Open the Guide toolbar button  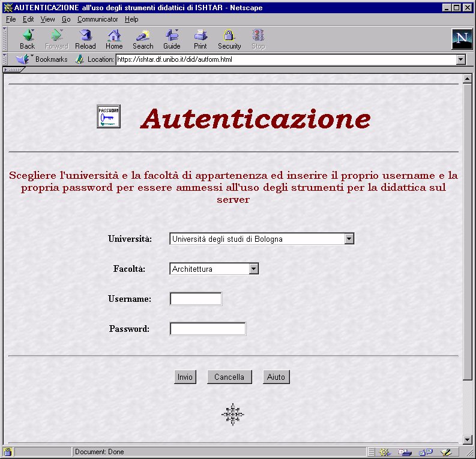(x=172, y=40)
